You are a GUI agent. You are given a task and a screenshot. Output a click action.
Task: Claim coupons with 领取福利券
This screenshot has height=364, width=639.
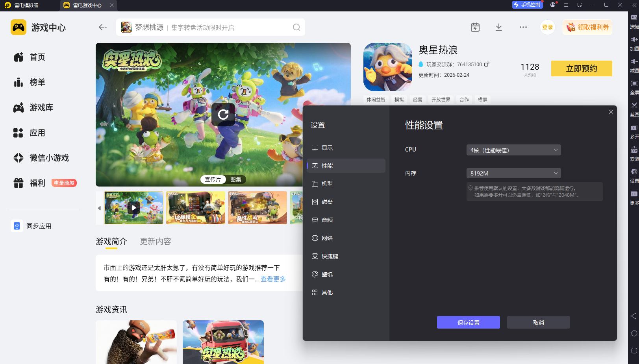pyautogui.click(x=587, y=27)
